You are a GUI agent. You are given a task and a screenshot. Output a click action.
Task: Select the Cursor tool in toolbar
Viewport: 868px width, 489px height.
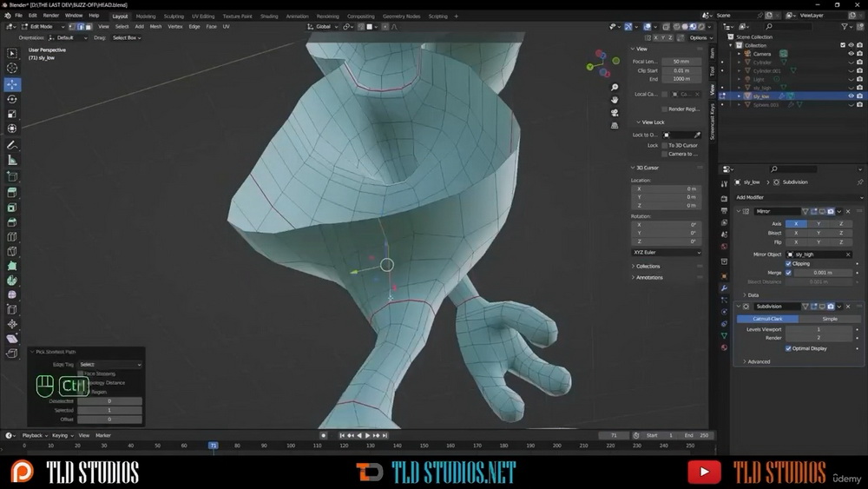coord(11,68)
